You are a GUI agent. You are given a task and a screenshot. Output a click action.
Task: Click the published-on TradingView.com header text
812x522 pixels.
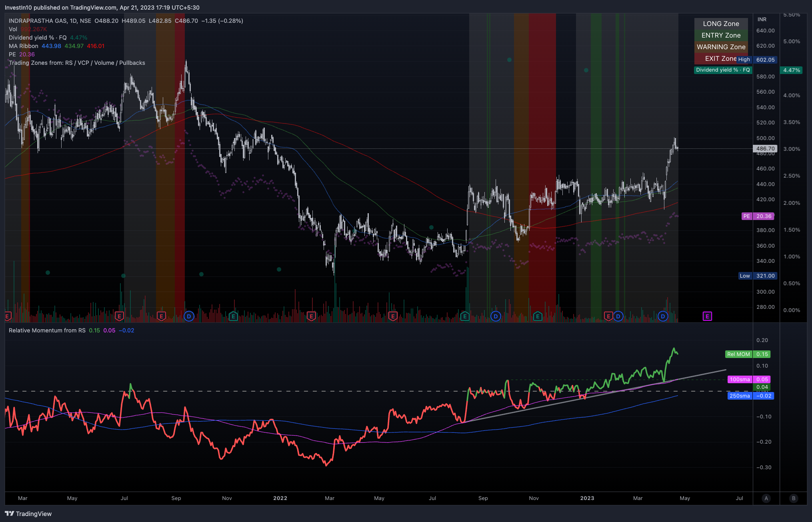point(102,8)
